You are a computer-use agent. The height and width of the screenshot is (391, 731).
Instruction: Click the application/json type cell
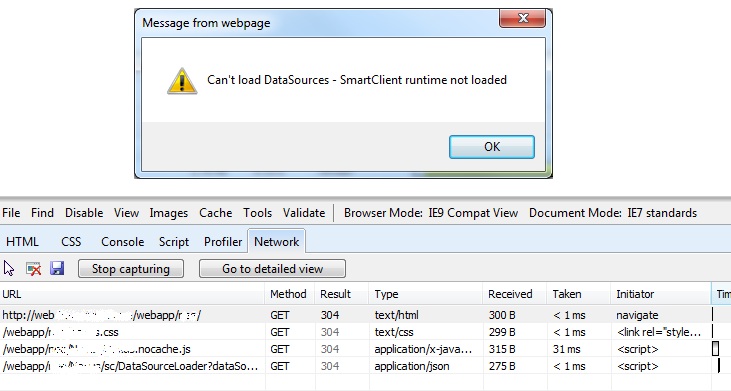tap(412, 366)
